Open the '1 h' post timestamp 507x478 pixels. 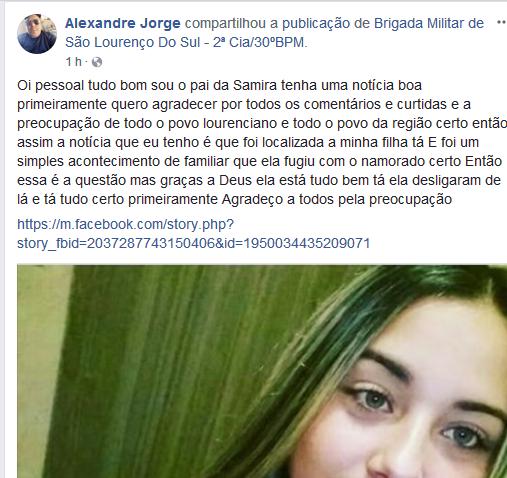point(73,62)
